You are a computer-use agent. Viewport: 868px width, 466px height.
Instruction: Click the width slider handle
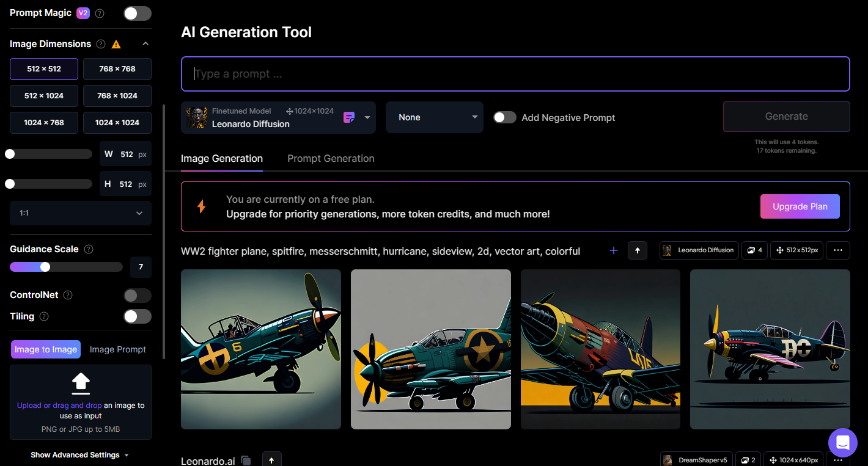tap(10, 154)
